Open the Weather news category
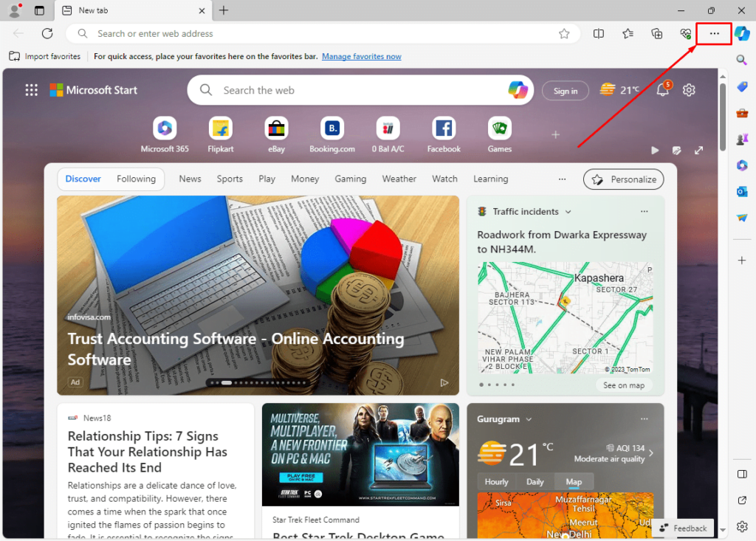756x541 pixels. [399, 179]
